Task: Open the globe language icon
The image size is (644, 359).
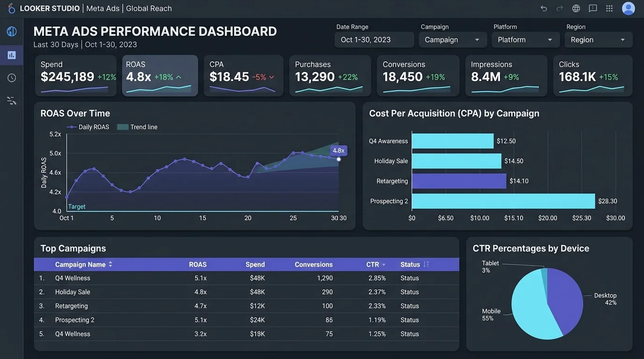Action: pyautogui.click(x=576, y=8)
